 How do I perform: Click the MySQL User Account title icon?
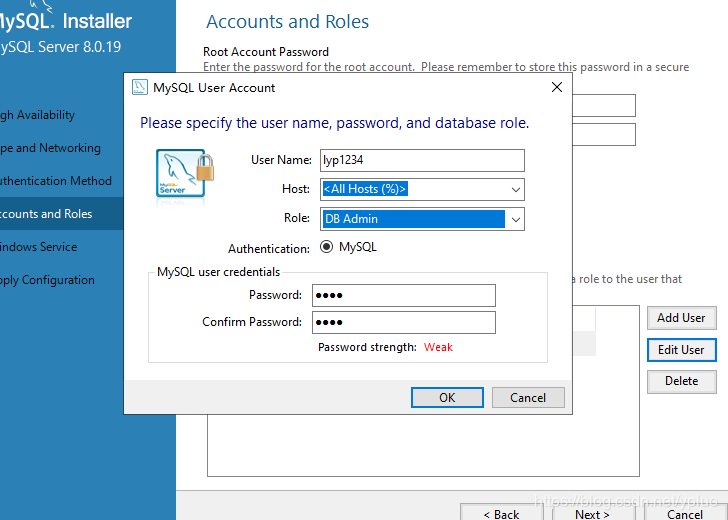click(140, 87)
